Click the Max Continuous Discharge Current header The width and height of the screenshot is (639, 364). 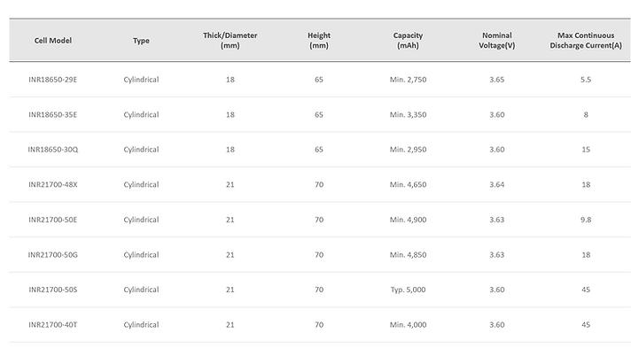click(585, 41)
